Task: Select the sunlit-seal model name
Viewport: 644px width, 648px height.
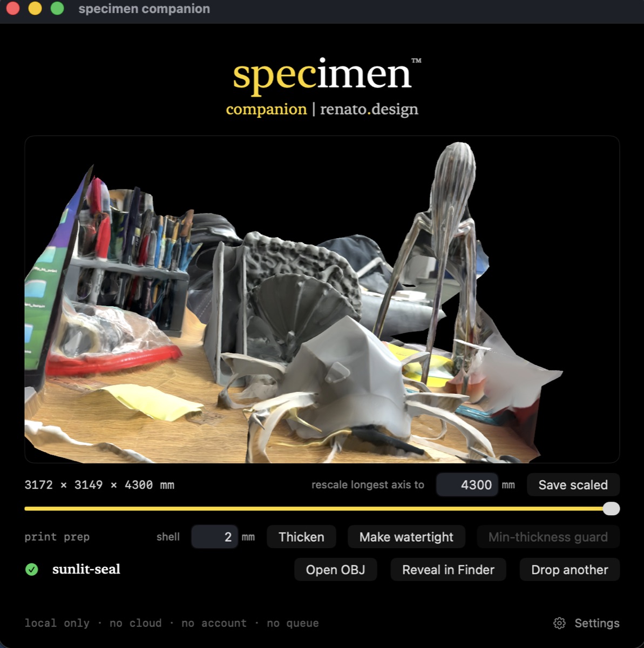Action: (x=86, y=569)
